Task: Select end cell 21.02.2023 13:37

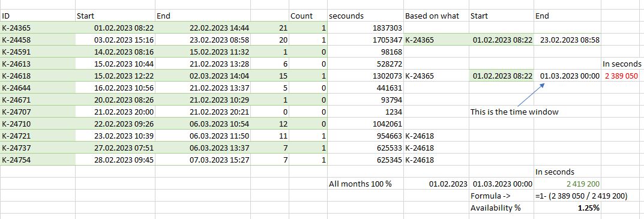Action: (x=203, y=88)
